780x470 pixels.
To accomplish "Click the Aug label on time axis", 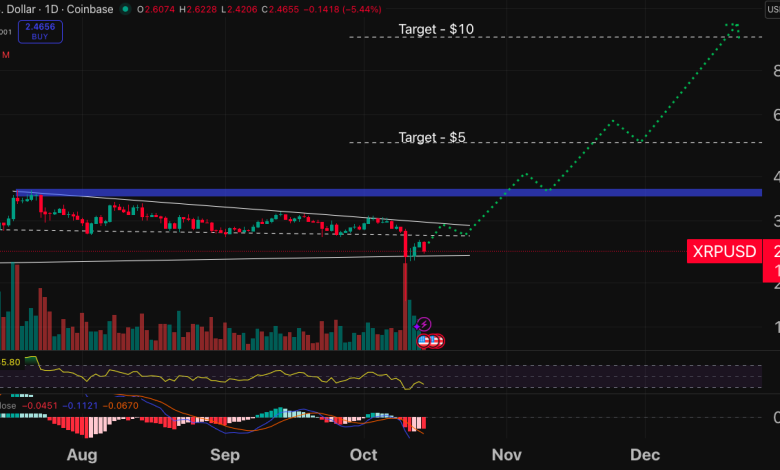I will (83, 454).
